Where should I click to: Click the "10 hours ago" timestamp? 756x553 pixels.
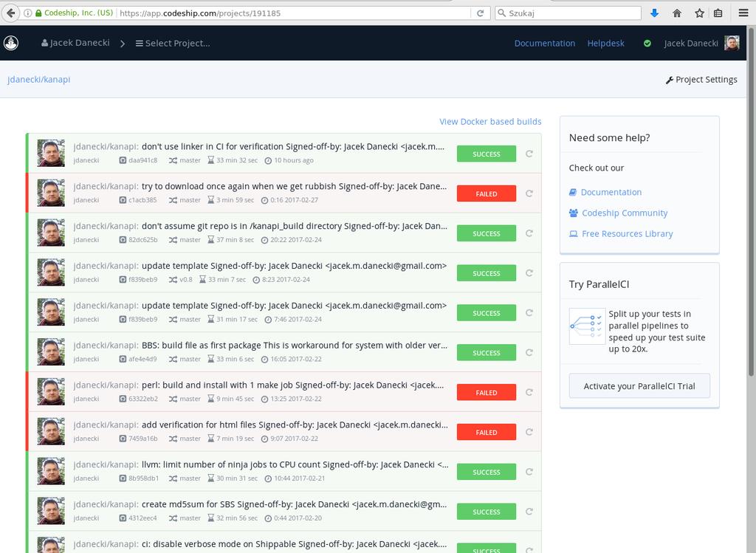294,160
